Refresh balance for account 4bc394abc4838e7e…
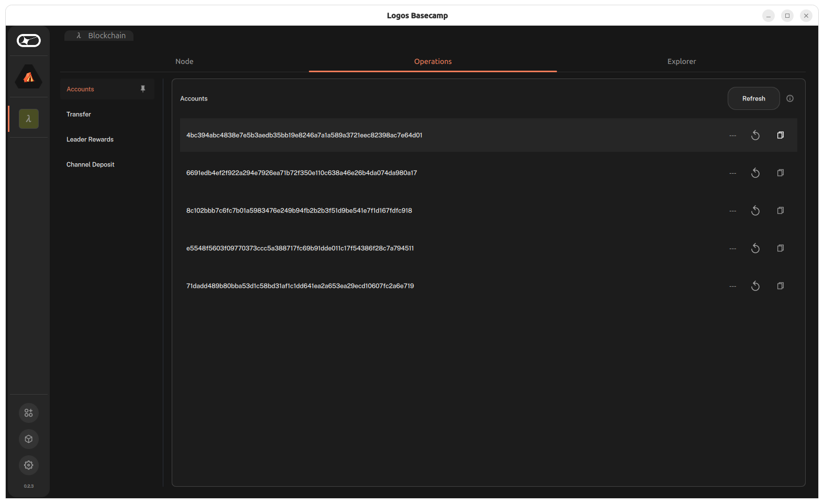 tap(755, 135)
